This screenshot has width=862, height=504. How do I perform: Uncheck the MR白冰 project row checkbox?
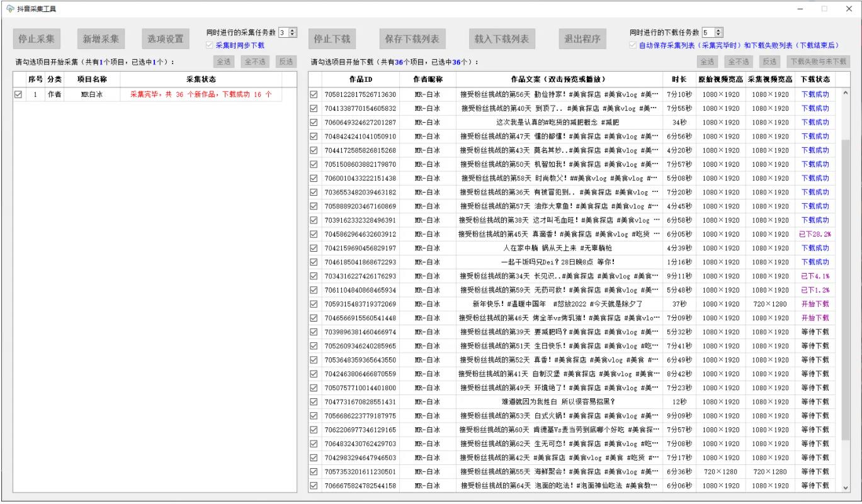pyautogui.click(x=18, y=94)
